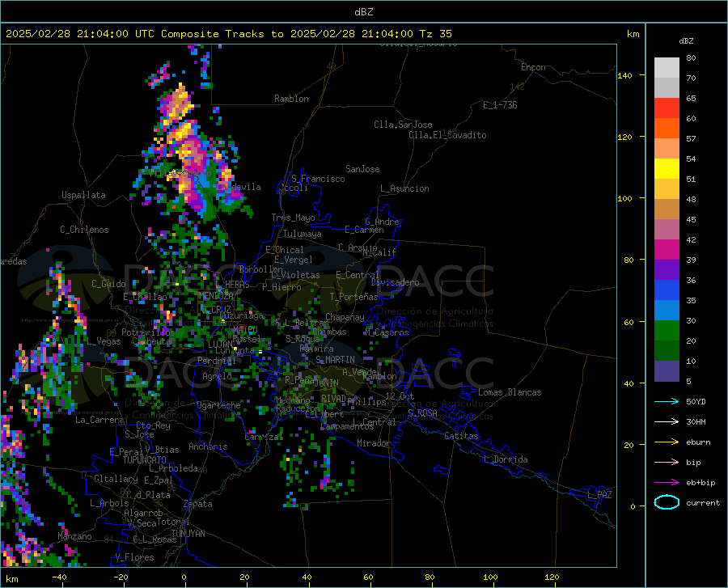Image resolution: width=728 pixels, height=588 pixels.
Task: Click the 'Tz 35' text in header
Action: (x=435, y=34)
